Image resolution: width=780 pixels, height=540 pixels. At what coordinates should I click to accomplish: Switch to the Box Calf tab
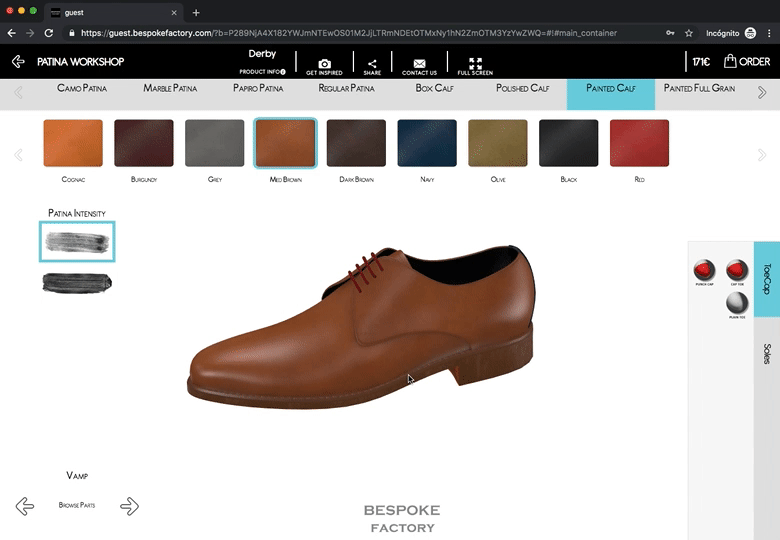(436, 89)
